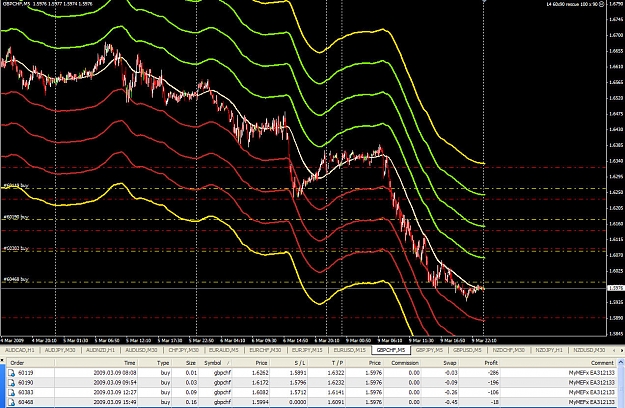Click the time cell 2009.03.09 08:08
The image size is (625, 408).
(x=115, y=373)
